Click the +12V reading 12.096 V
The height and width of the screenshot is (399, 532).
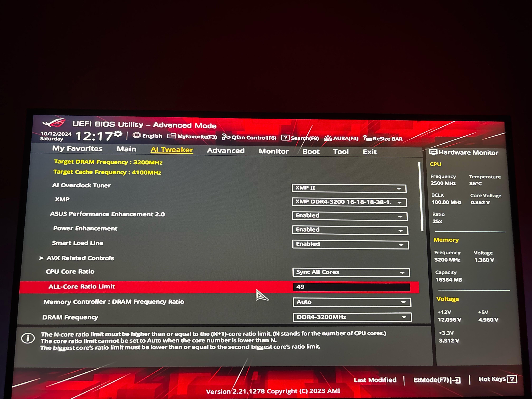450,320
